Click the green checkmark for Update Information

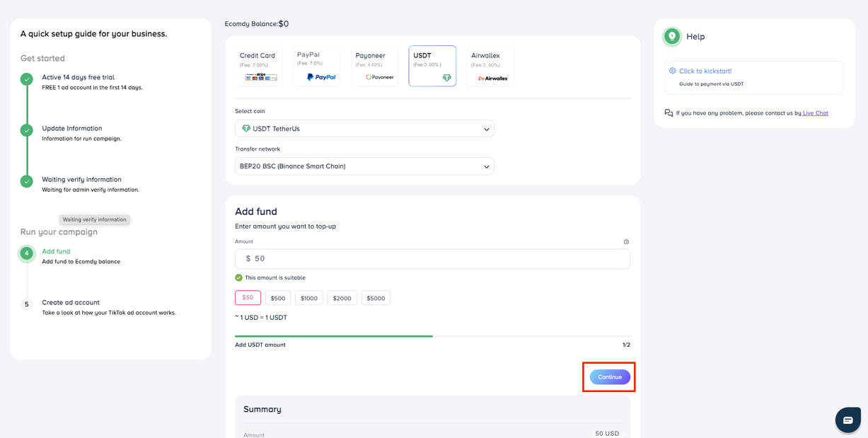pyautogui.click(x=27, y=130)
